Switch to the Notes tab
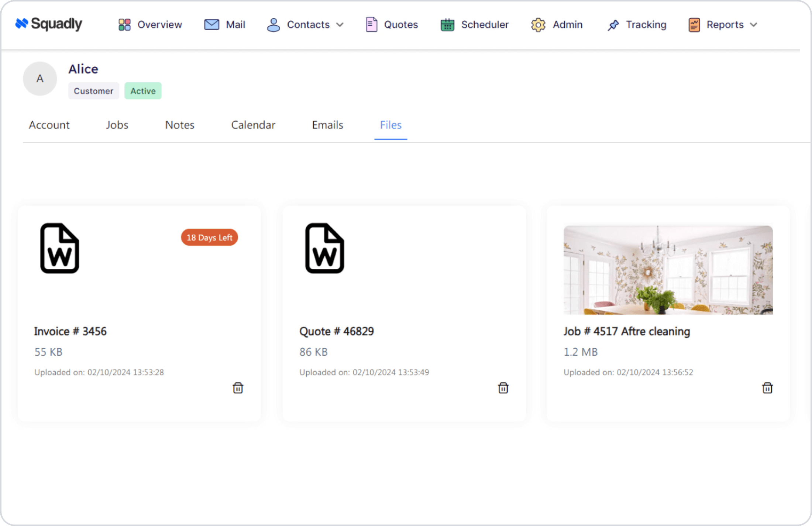812x526 pixels. point(180,125)
